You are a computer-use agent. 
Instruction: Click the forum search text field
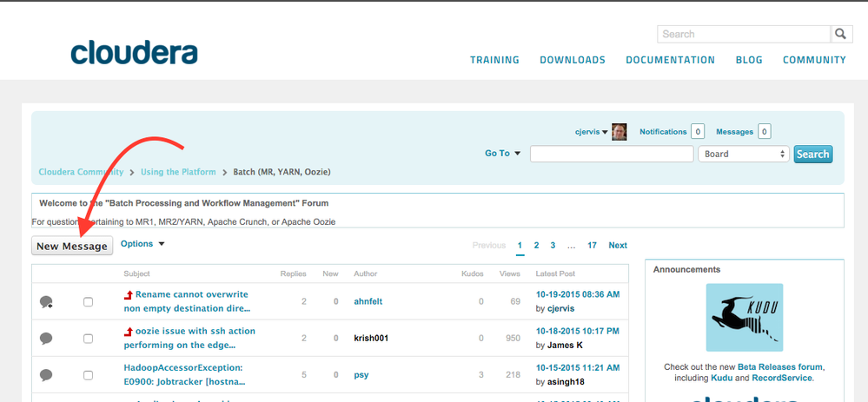[x=612, y=154]
